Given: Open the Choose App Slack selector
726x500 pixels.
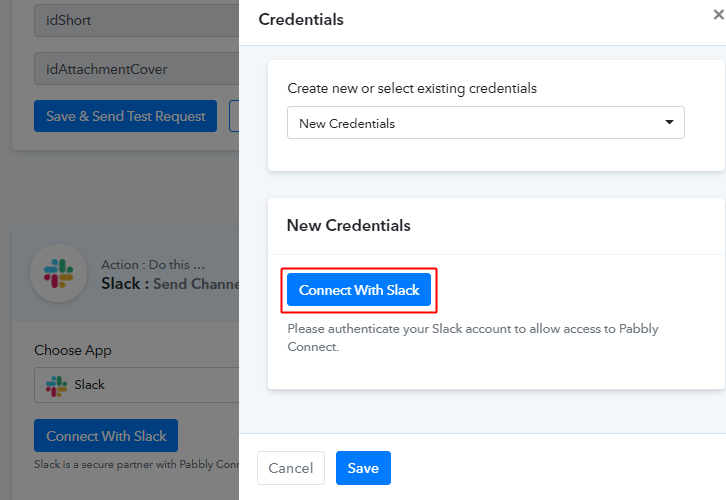Looking at the screenshot, I should [137, 385].
